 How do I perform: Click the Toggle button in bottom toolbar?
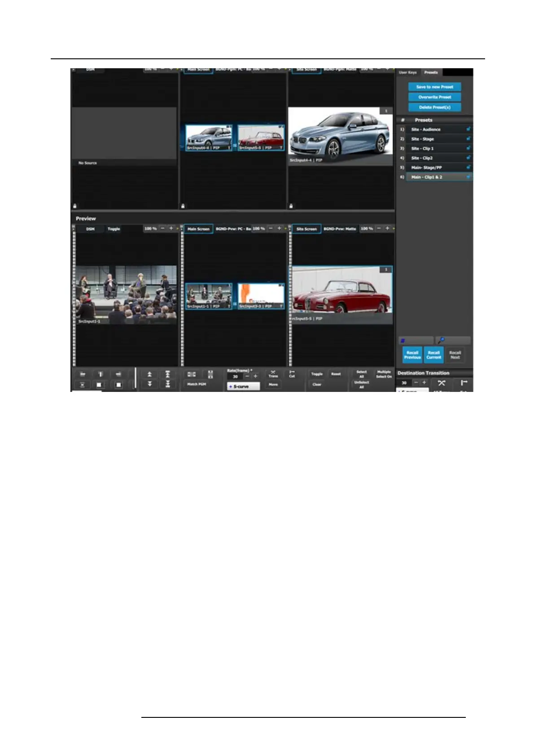point(317,374)
